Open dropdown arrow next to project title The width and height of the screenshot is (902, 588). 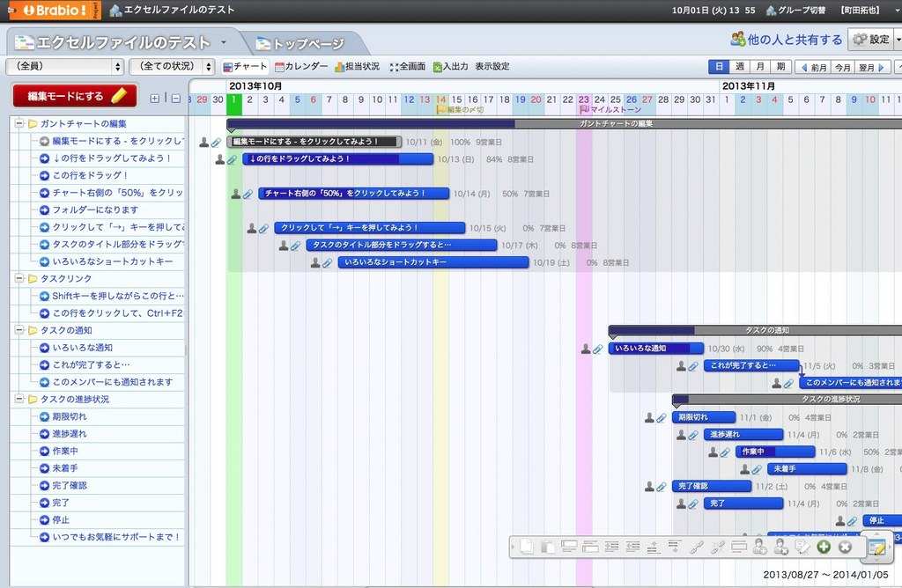223,42
